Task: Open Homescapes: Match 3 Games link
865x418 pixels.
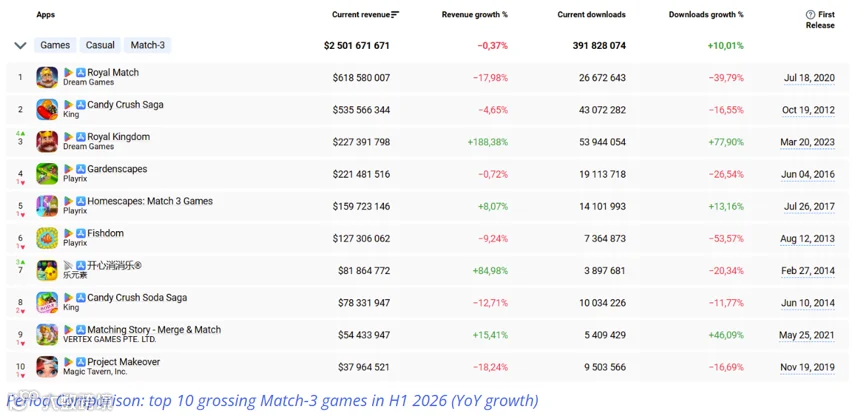Action: [150, 201]
